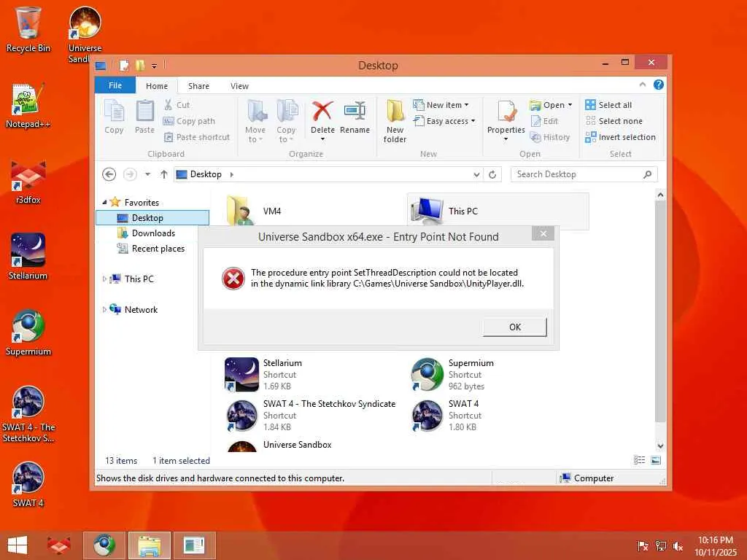747x560 pixels.
Task: Open Recycle Bin desktop icon
Action: click(28, 29)
